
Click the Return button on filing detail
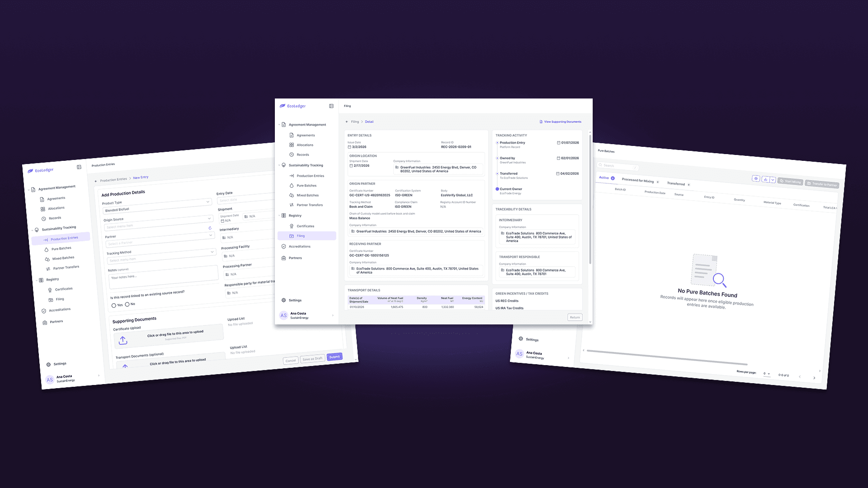click(575, 317)
